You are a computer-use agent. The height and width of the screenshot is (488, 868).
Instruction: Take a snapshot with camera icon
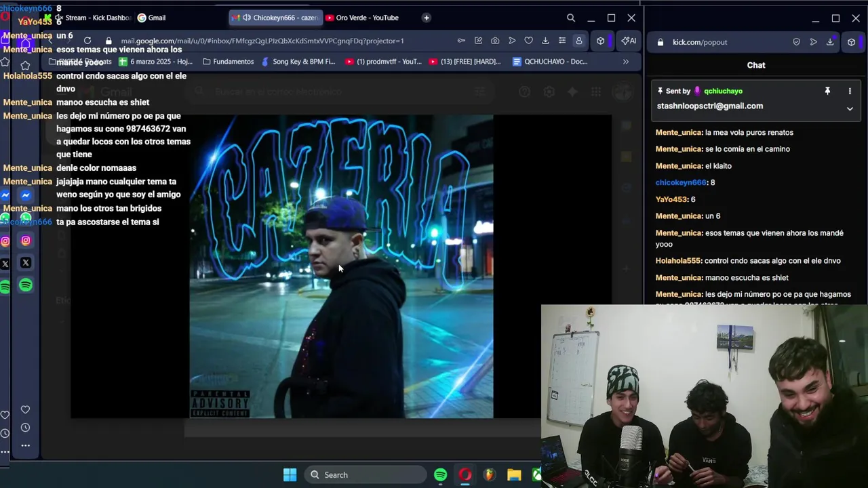click(495, 41)
